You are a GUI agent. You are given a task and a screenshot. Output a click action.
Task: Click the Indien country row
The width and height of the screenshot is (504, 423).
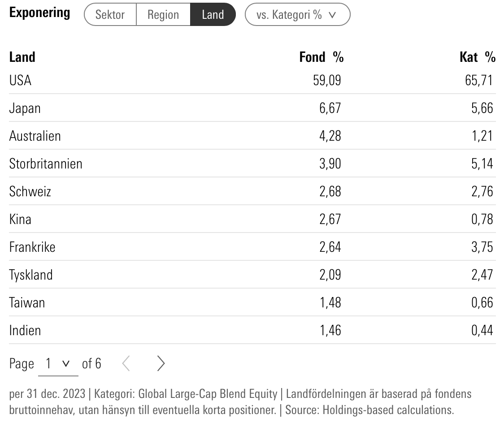pyautogui.click(x=25, y=331)
